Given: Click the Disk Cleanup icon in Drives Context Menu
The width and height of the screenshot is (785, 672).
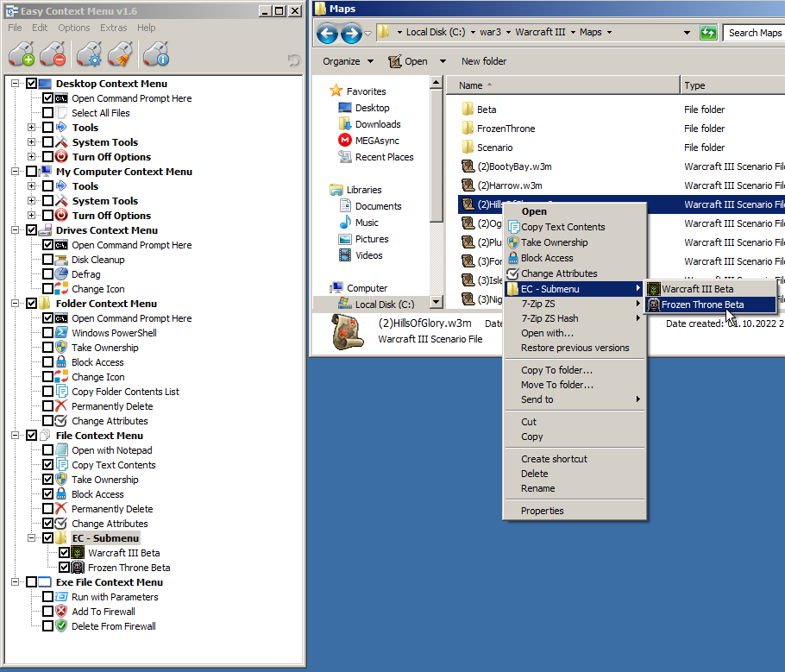Looking at the screenshot, I should [61, 260].
